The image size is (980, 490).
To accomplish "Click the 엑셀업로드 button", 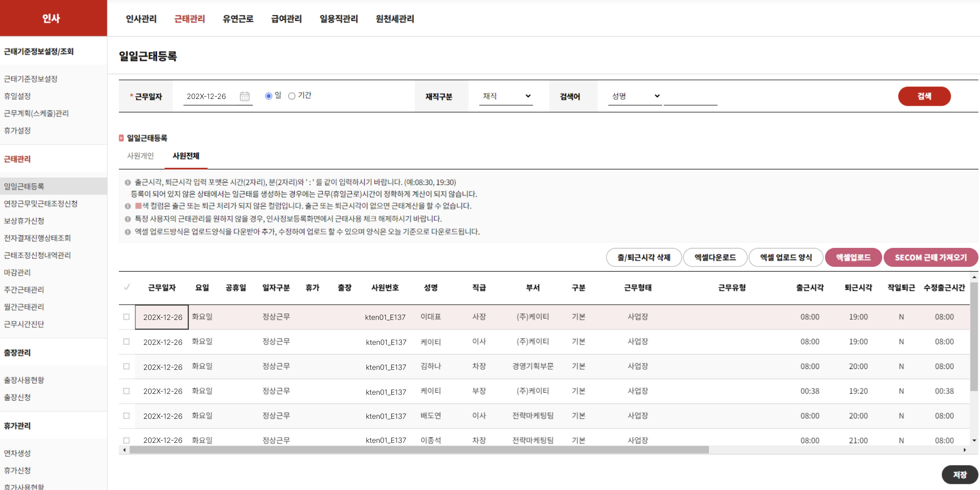I will (853, 258).
